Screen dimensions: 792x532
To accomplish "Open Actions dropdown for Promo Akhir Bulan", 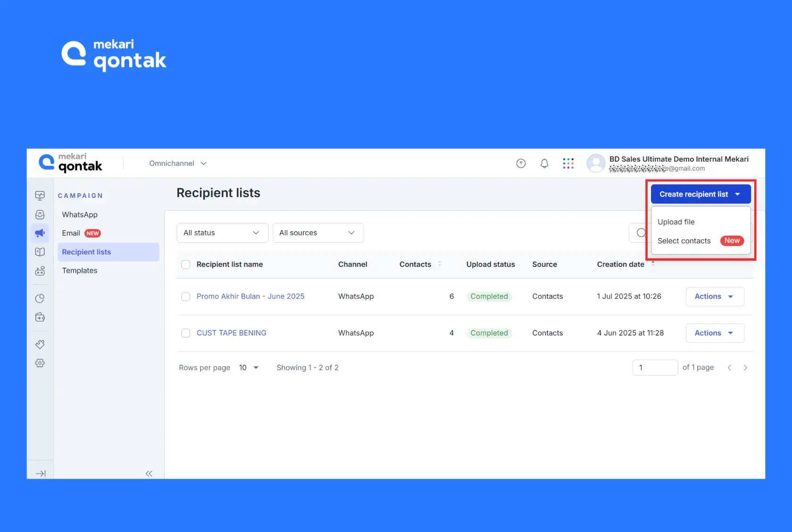I will 714,296.
